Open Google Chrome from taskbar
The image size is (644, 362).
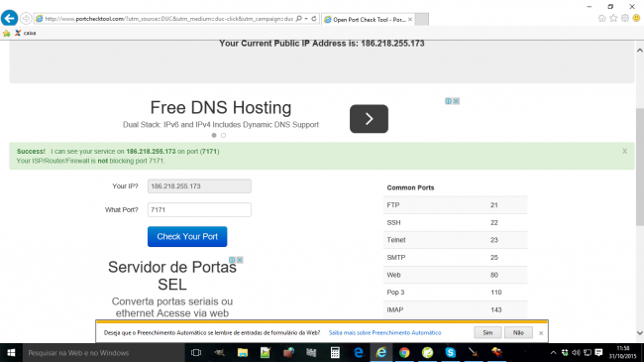(404, 352)
